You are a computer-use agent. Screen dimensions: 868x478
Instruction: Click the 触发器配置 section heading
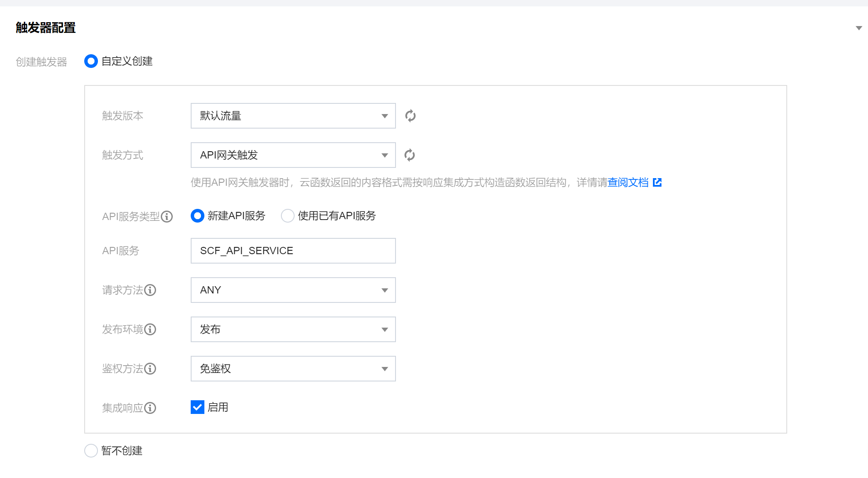click(x=46, y=28)
